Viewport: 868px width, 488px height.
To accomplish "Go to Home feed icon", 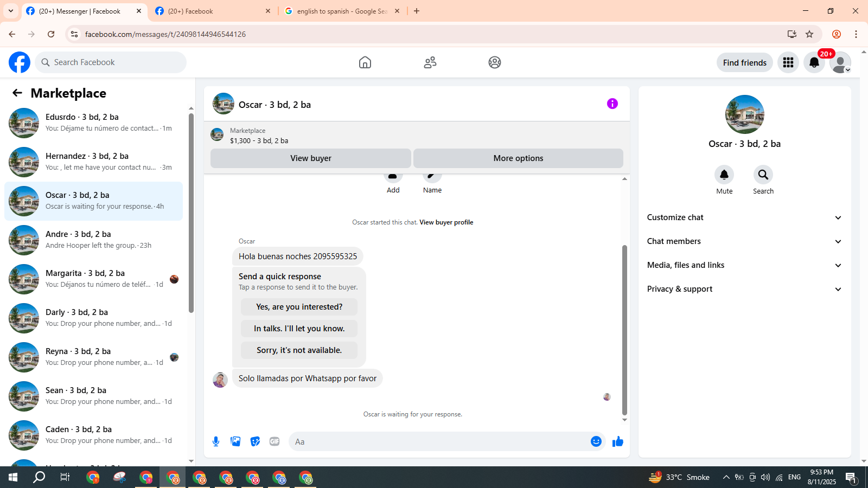I will pos(365,62).
